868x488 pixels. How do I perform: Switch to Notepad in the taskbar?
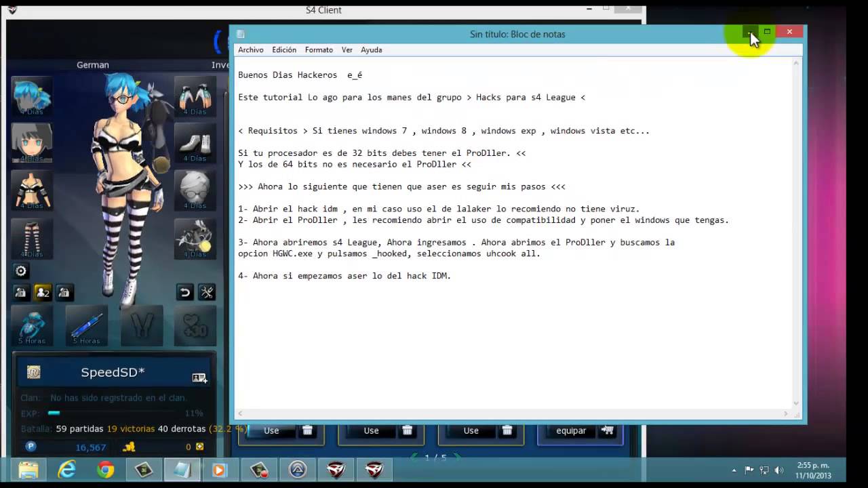182,470
